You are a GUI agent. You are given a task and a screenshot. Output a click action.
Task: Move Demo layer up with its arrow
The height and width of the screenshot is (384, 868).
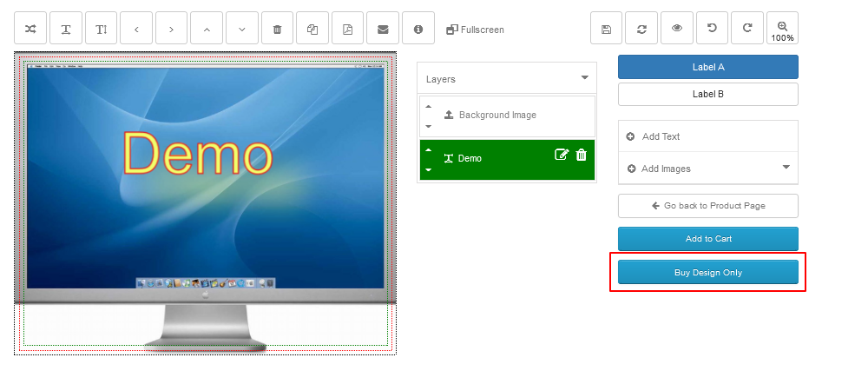coord(428,149)
